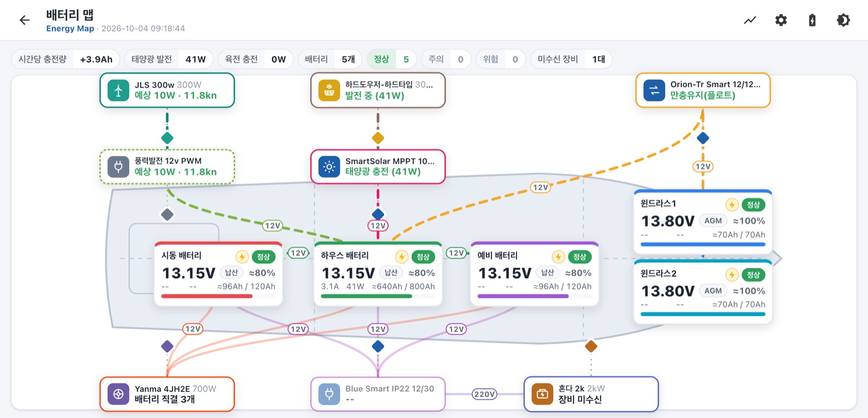Click the Orion-Tr Smart converter icon
The width and height of the screenshot is (868, 418).
(654, 91)
